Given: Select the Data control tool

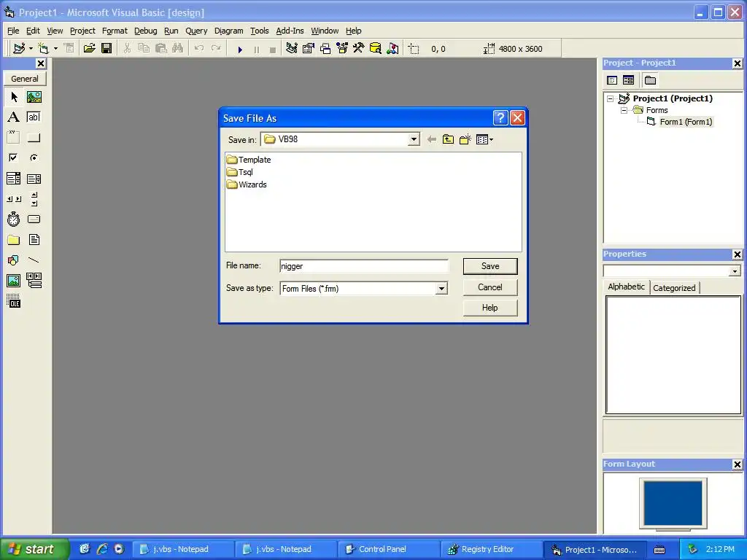Looking at the screenshot, I should pos(34,281).
